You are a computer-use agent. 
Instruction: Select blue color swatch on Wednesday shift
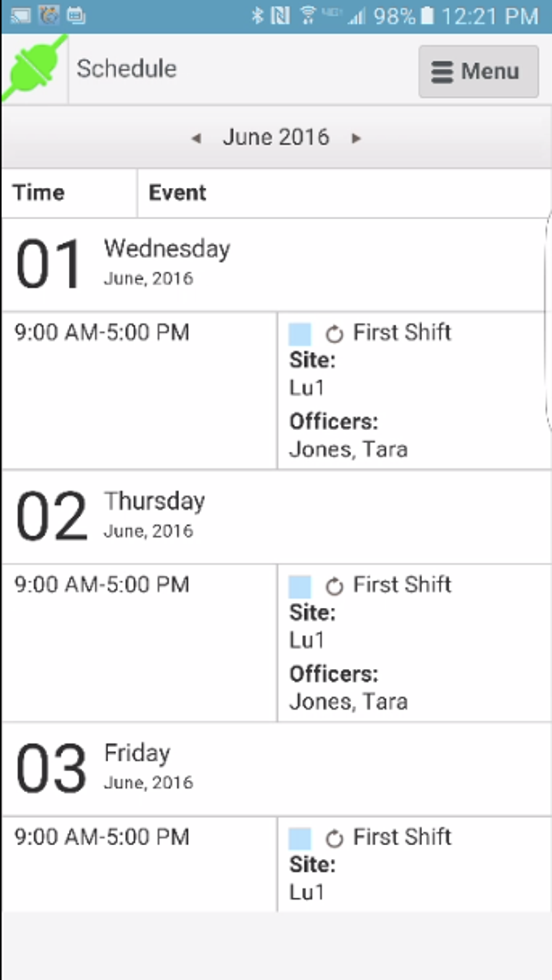coord(300,334)
